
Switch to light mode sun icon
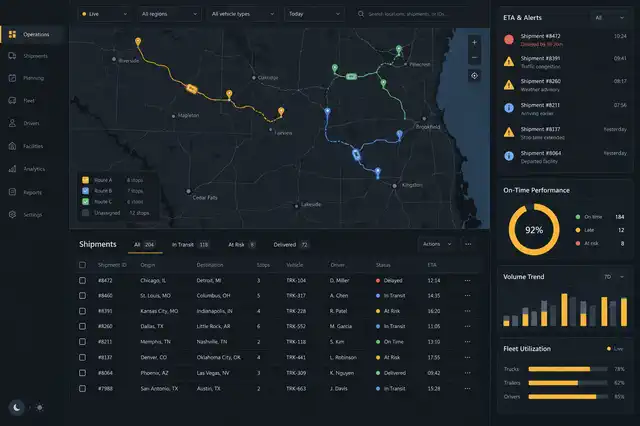(40, 407)
